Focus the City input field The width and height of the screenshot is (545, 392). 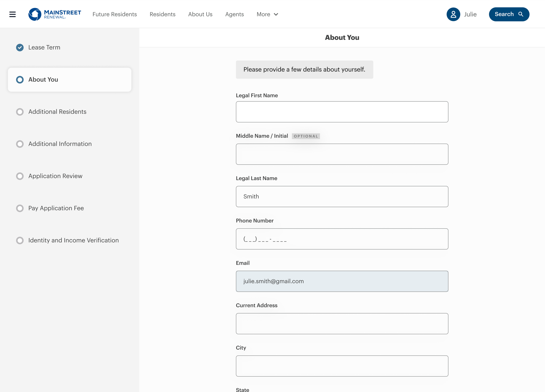[342, 366]
